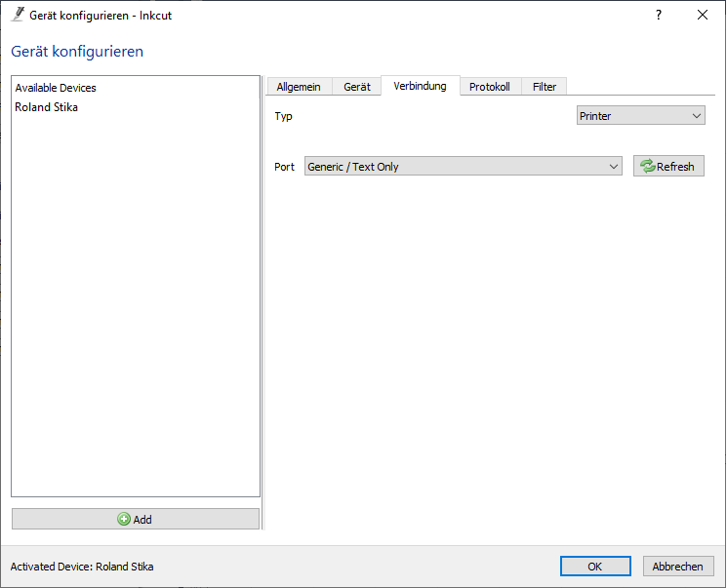The height and width of the screenshot is (588, 727).
Task: Click the splitter between device list and tabs
Action: point(263,302)
